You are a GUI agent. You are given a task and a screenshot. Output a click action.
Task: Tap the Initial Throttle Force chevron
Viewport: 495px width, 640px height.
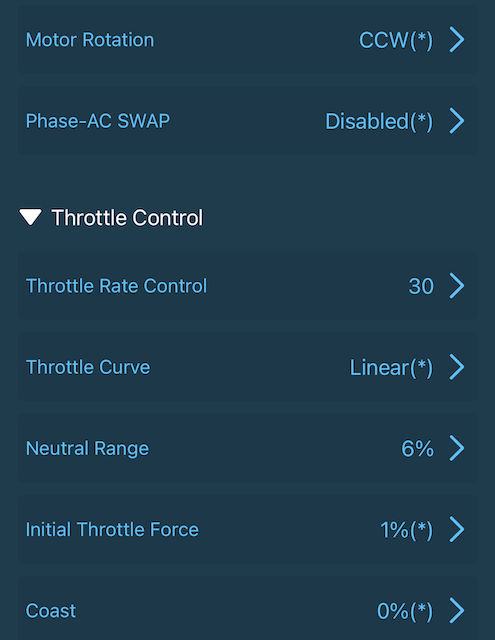point(457,529)
